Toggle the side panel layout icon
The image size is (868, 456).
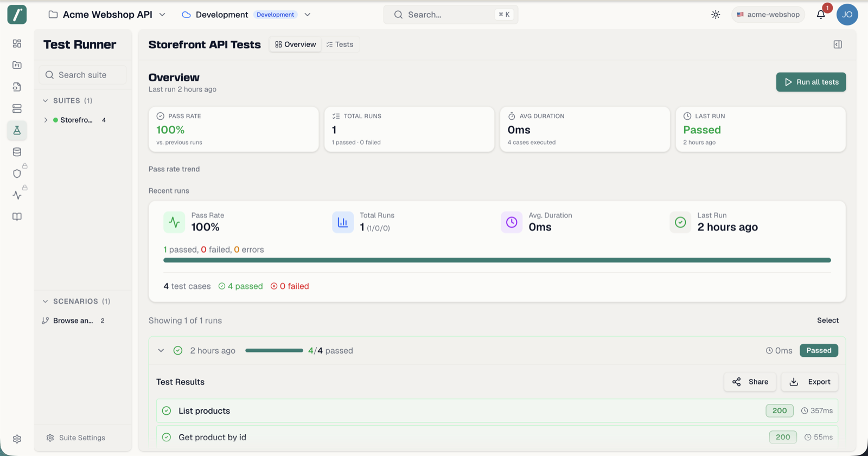[x=838, y=44]
